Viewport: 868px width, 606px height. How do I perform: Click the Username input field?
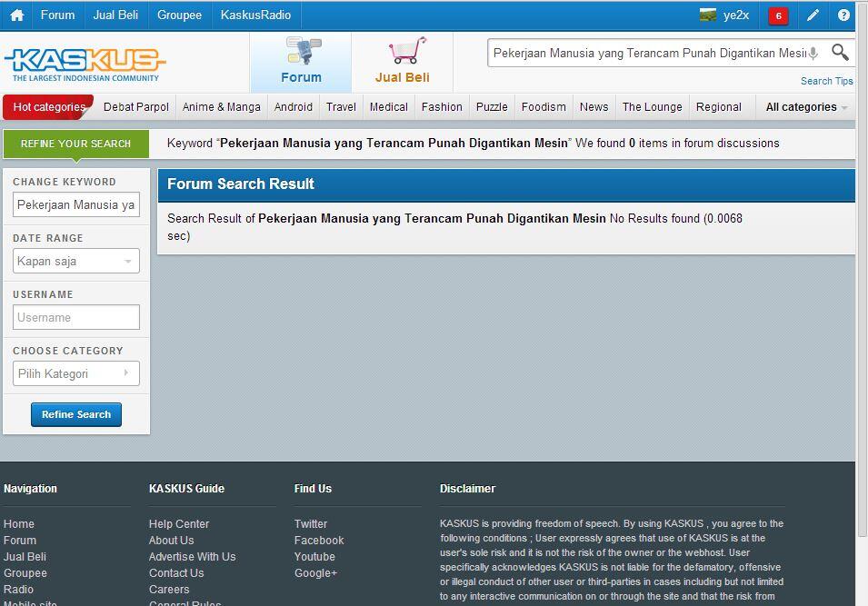tap(75, 318)
